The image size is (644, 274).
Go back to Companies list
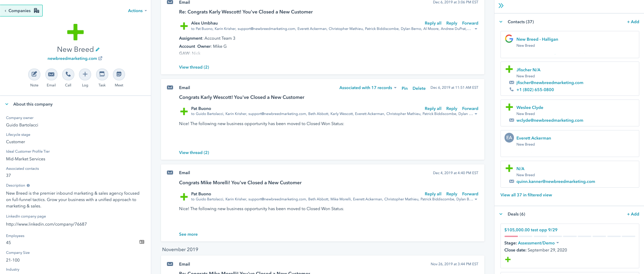22,11
